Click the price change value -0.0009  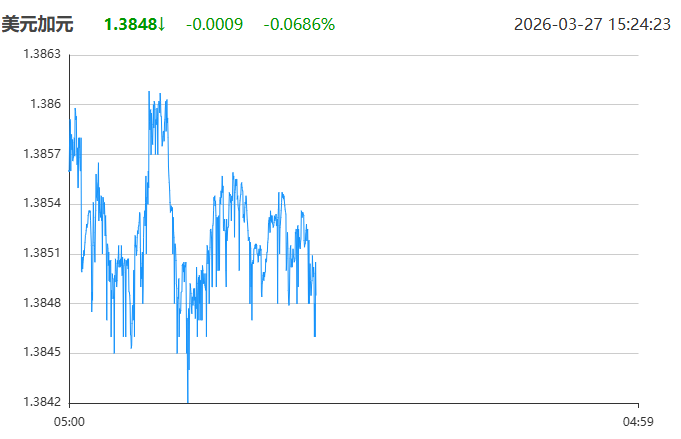pyautogui.click(x=214, y=23)
